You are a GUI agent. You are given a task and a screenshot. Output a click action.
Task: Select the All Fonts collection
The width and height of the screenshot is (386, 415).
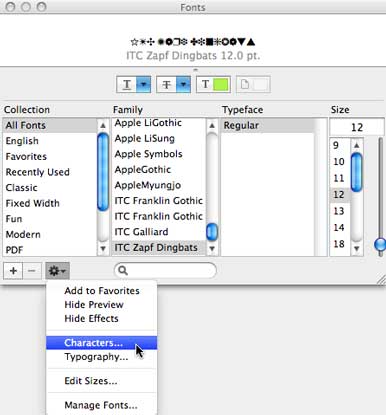point(50,125)
